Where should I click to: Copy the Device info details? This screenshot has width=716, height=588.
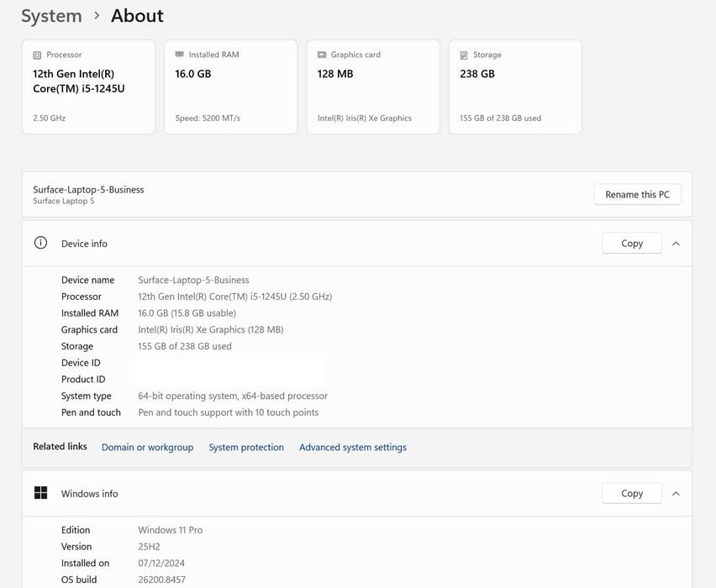click(x=632, y=244)
